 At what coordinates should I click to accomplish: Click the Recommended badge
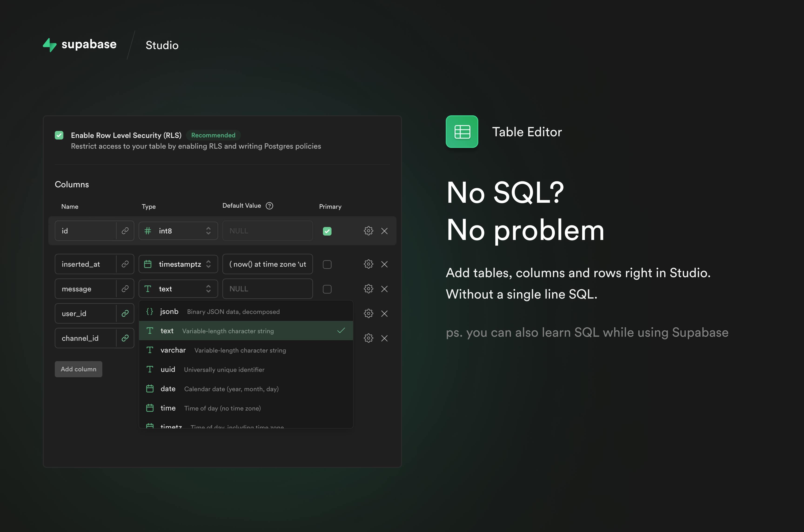(x=213, y=135)
